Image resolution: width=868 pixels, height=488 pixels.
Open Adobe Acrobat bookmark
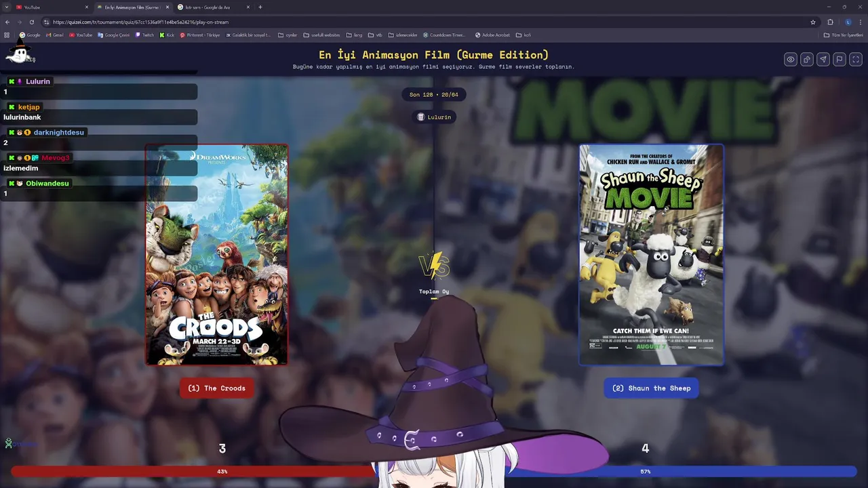(x=492, y=35)
